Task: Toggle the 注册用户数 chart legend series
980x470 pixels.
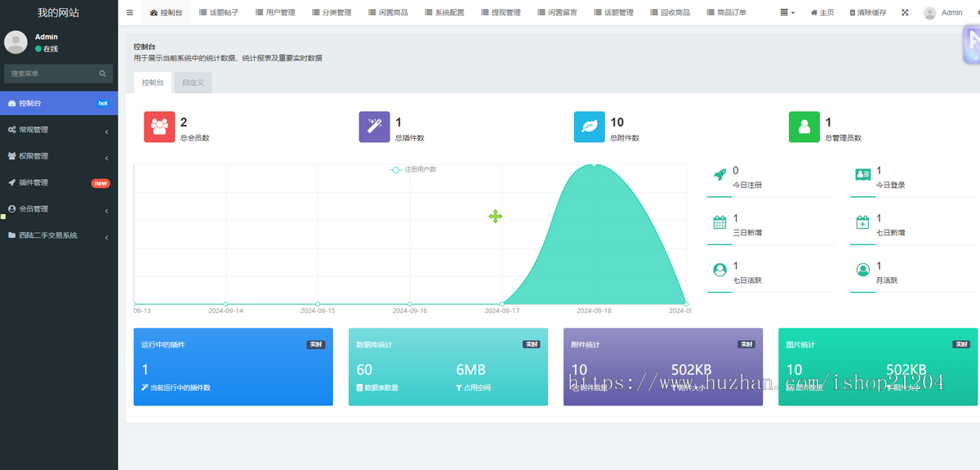Action: point(412,169)
